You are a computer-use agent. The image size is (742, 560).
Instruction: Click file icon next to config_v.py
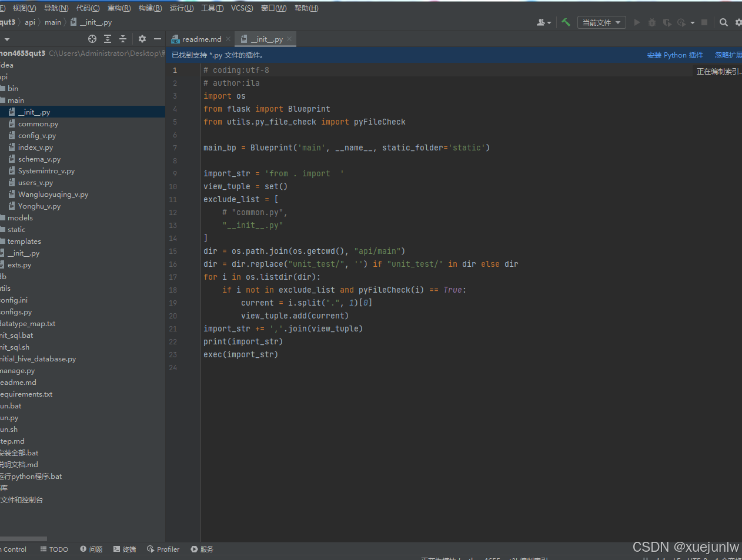[12, 136]
